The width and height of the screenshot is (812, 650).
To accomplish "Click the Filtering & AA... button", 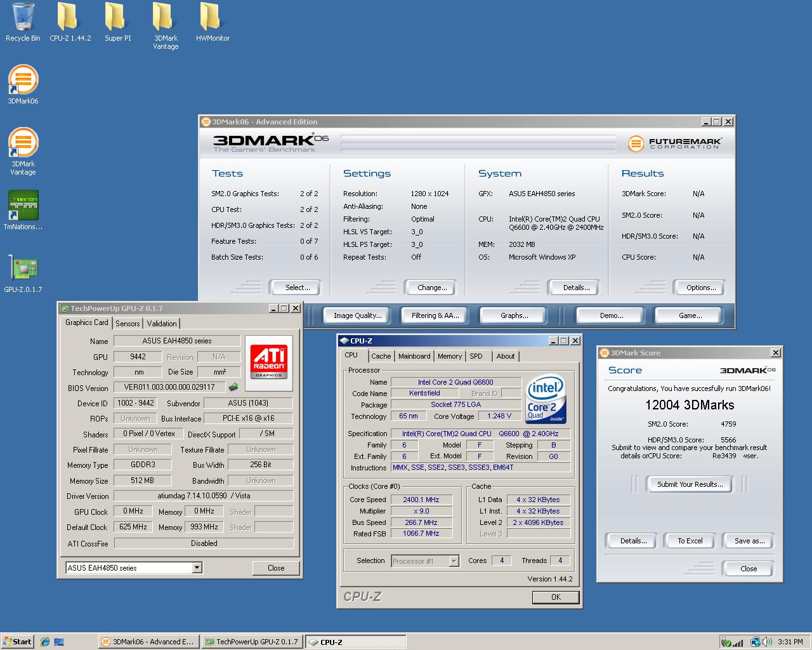I will coord(435,315).
